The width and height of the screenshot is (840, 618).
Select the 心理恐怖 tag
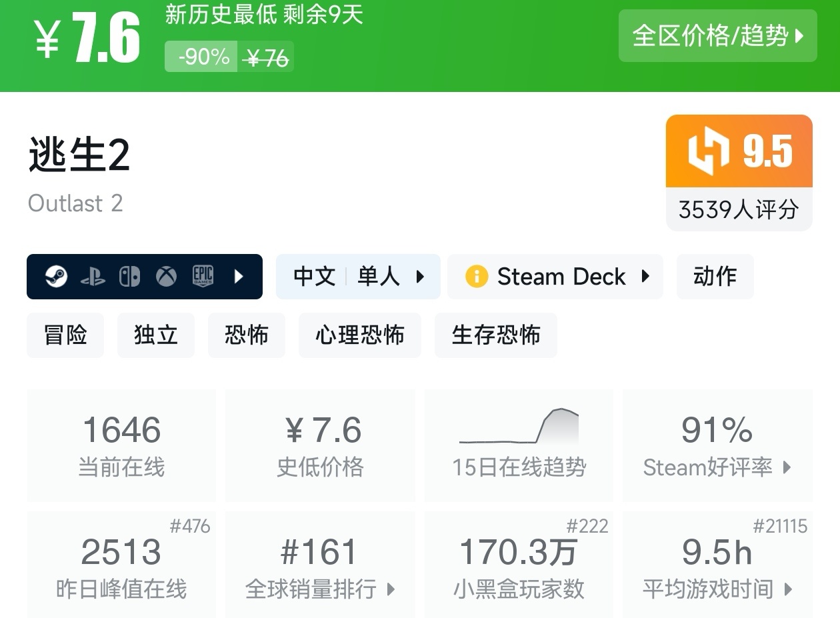360,335
